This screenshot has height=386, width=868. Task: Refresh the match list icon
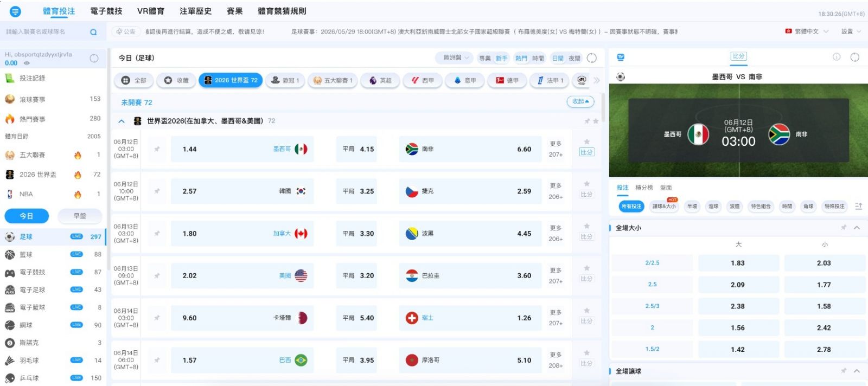[x=592, y=58]
